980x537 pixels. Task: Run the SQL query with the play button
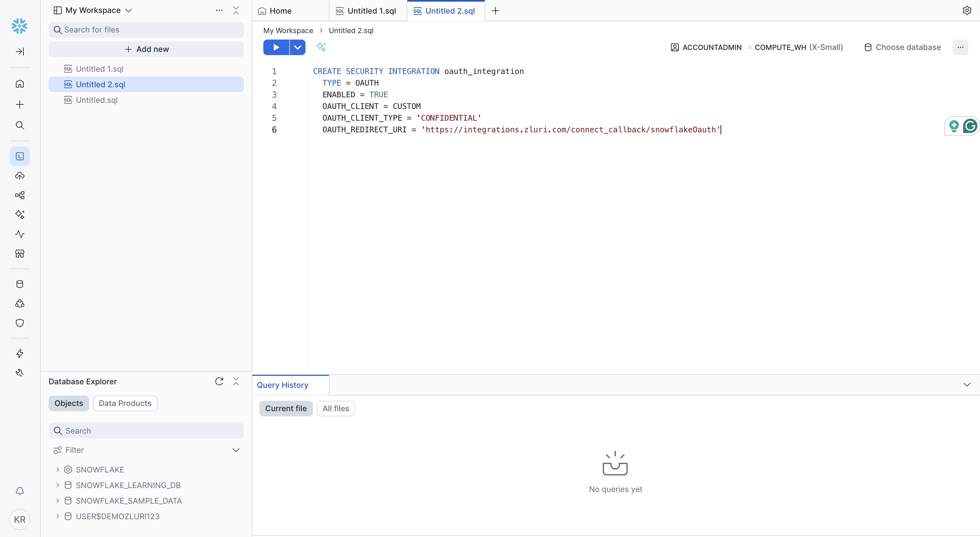[276, 47]
